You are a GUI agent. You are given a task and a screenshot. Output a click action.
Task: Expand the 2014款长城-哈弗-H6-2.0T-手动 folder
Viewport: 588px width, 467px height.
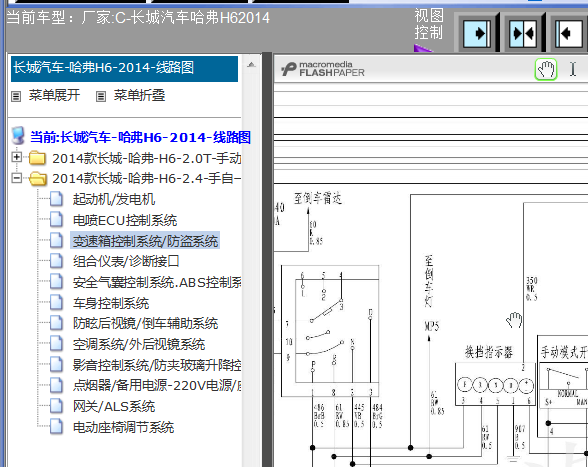[16, 157]
